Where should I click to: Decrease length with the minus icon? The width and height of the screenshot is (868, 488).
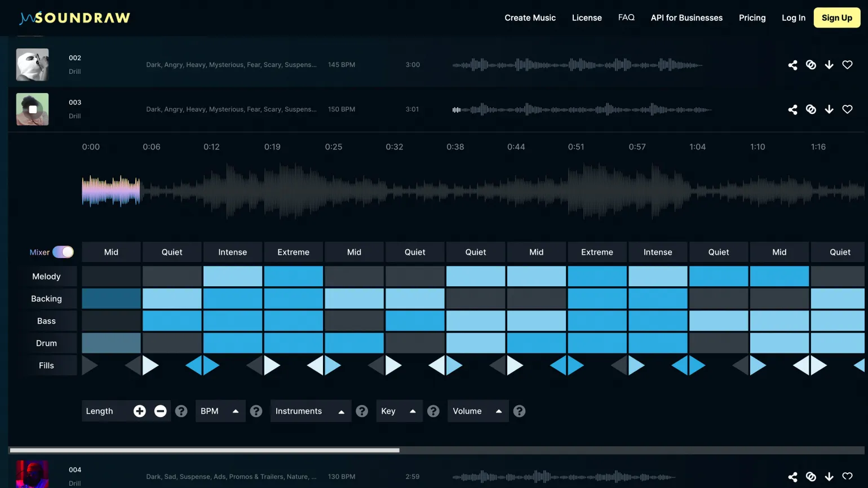click(x=161, y=411)
